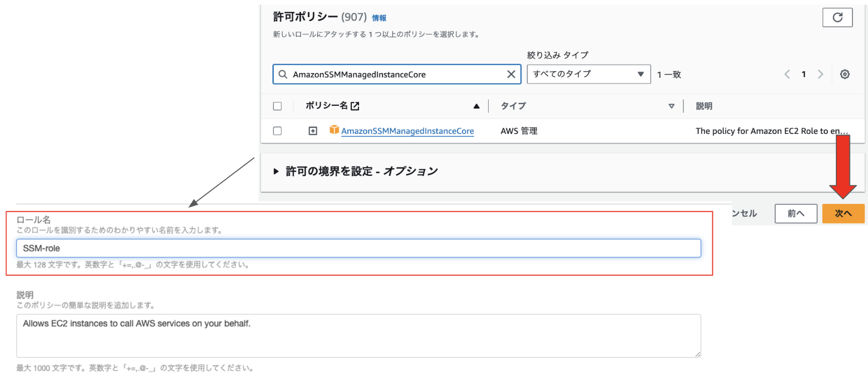Click the external link icon beside ポリシー名

click(355, 106)
